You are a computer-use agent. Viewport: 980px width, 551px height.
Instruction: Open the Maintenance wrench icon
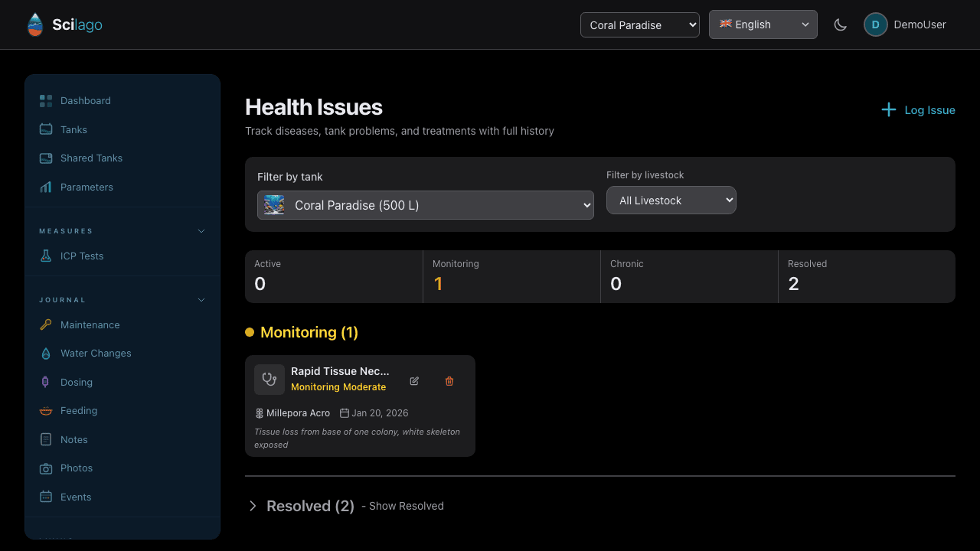(46, 324)
